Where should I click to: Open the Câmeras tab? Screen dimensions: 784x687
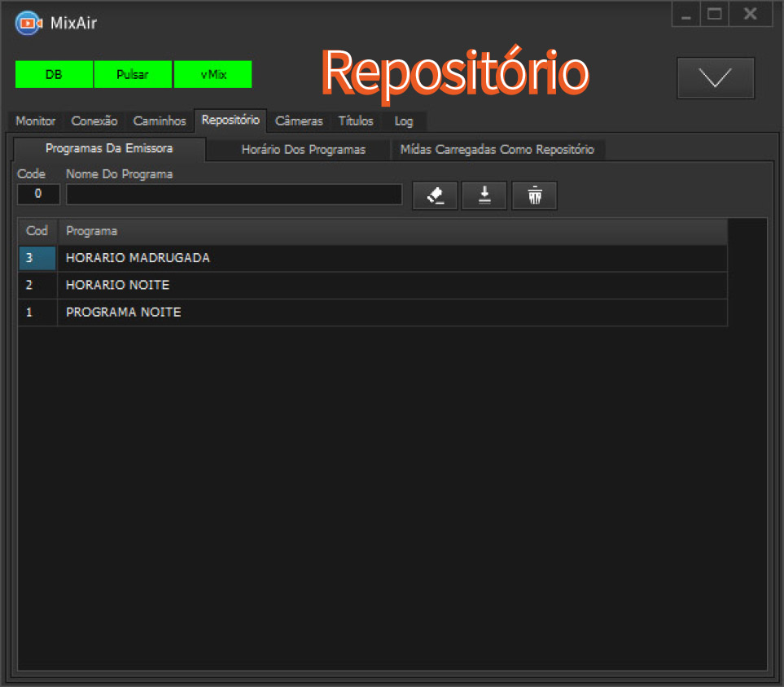click(x=299, y=121)
